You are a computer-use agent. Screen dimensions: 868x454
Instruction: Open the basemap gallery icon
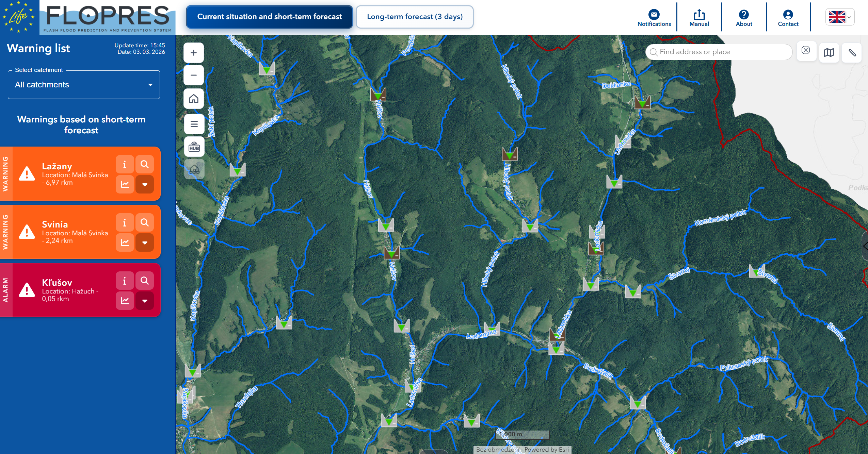pyautogui.click(x=829, y=52)
